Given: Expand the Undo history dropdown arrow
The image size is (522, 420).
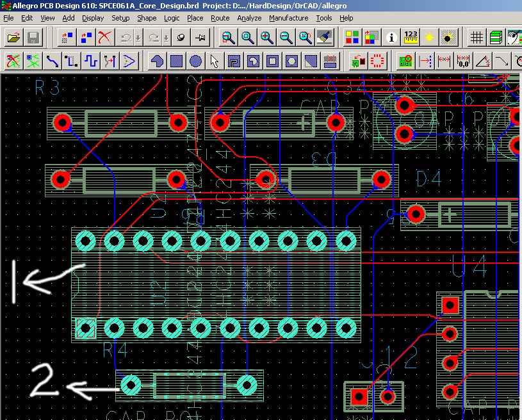Looking at the screenshot, I should (x=138, y=38).
